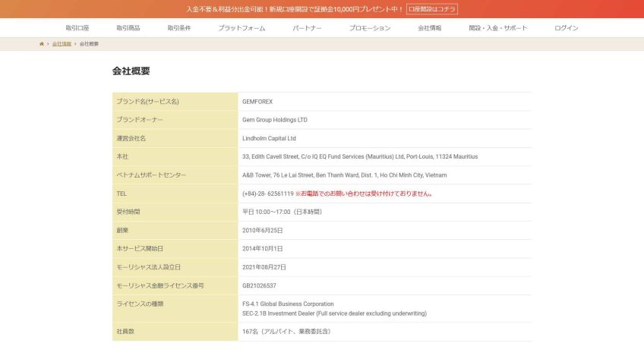Open the 会社情報 navigation menu

(x=429, y=28)
